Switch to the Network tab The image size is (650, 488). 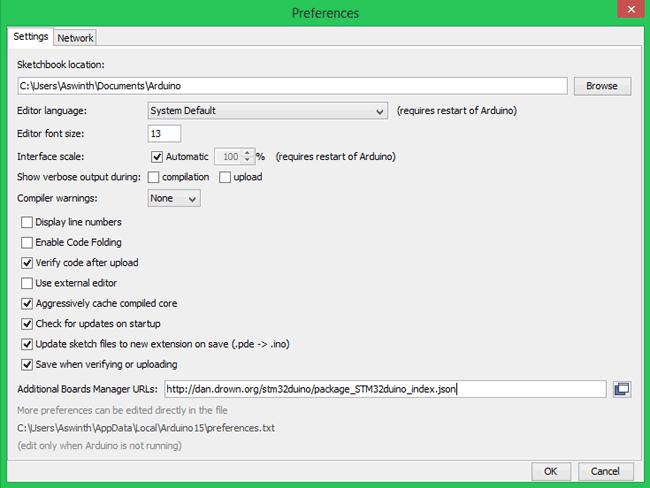point(75,38)
